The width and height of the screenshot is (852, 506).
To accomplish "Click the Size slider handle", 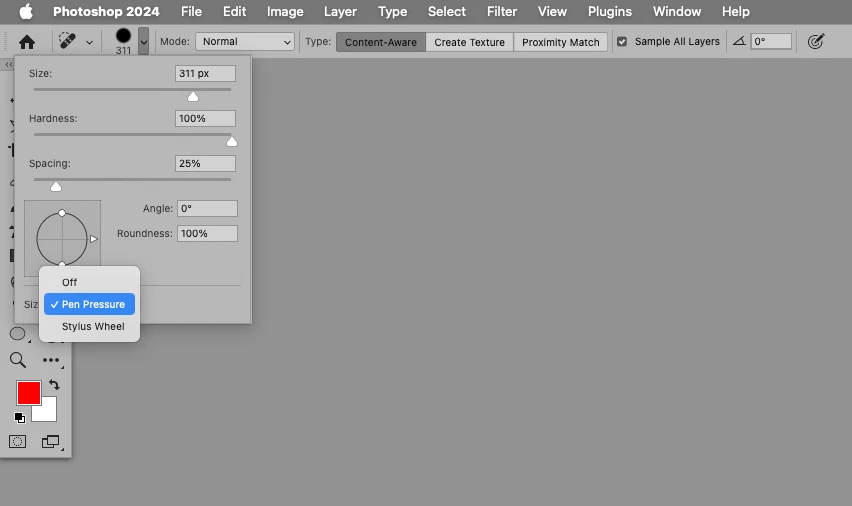I will 193,97.
